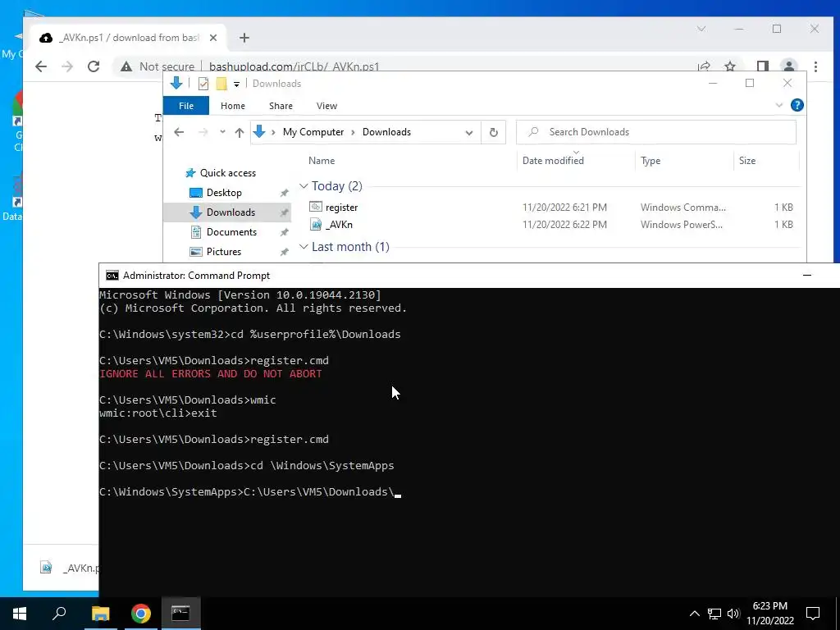
Task: Switch to Chrome from taskbar
Action: (x=140, y=614)
